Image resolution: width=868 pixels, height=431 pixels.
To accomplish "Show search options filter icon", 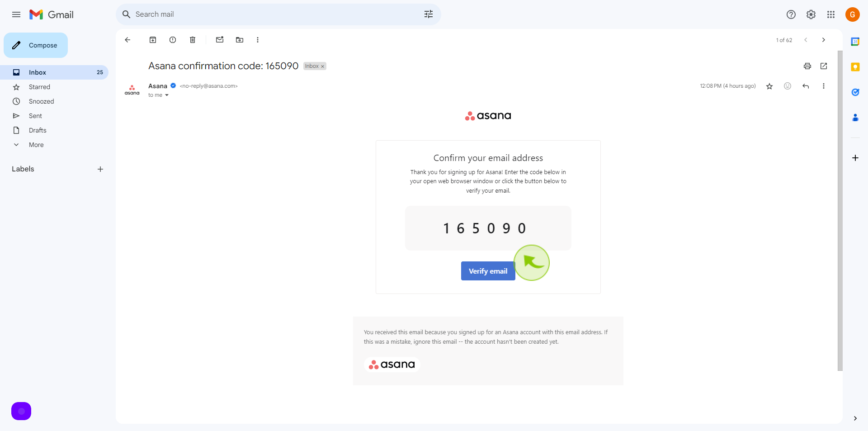I will 429,14.
